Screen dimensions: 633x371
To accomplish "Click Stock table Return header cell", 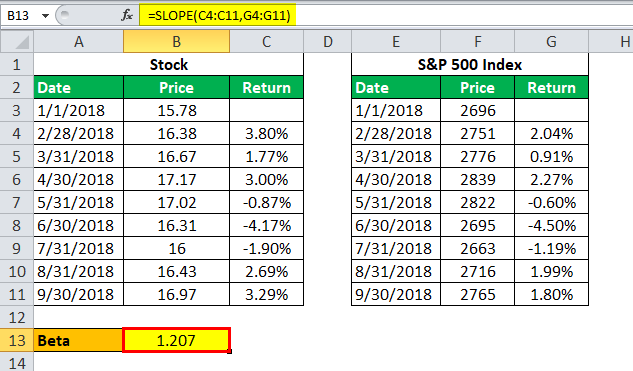I will 266,87.
